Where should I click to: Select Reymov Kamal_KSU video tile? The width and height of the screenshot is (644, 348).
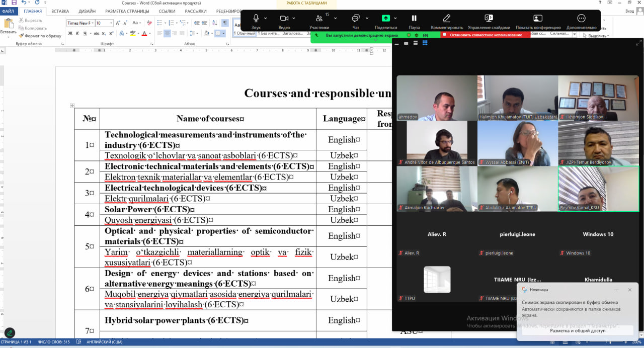[598, 189]
